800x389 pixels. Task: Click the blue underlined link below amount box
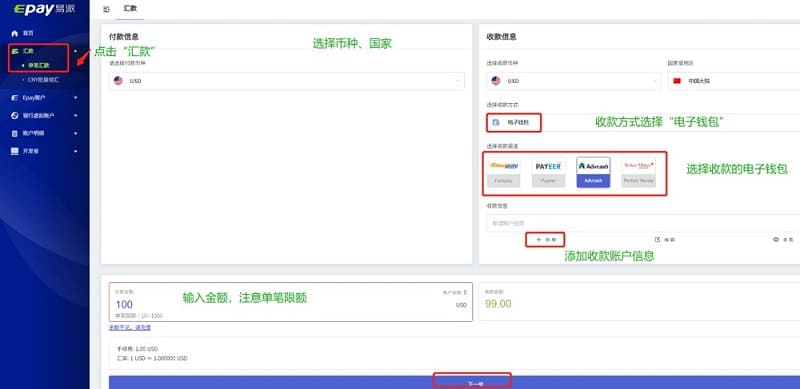pos(130,328)
